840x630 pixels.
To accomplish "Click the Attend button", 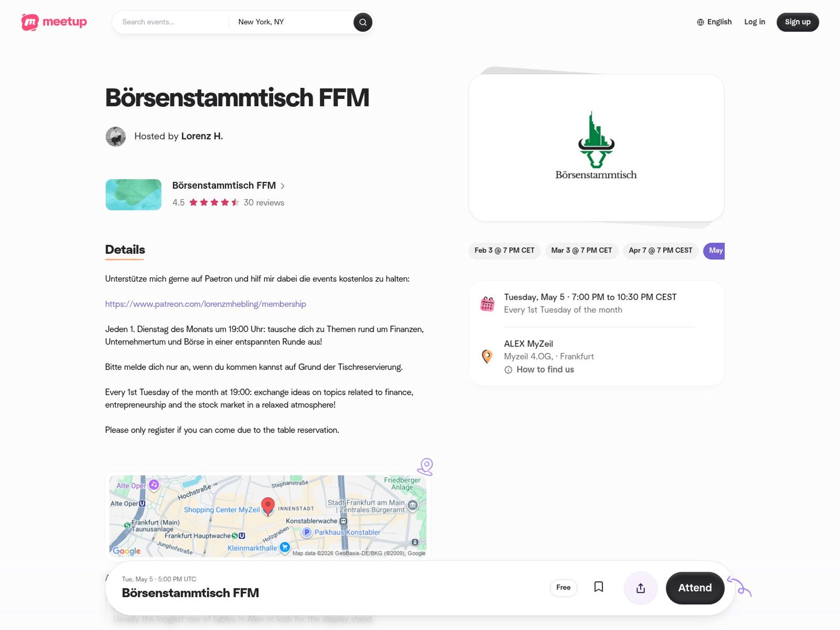I will (x=695, y=588).
